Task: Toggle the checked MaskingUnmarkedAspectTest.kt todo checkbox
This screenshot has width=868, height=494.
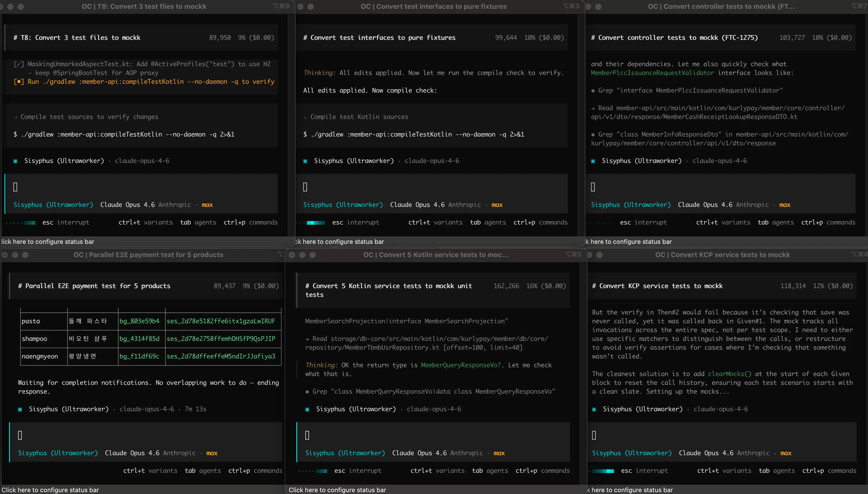Action: (19, 64)
